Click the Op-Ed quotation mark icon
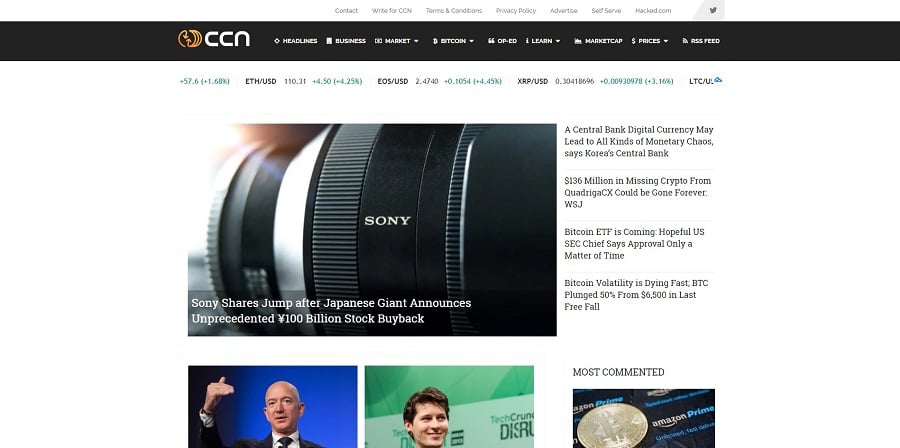 [x=491, y=41]
